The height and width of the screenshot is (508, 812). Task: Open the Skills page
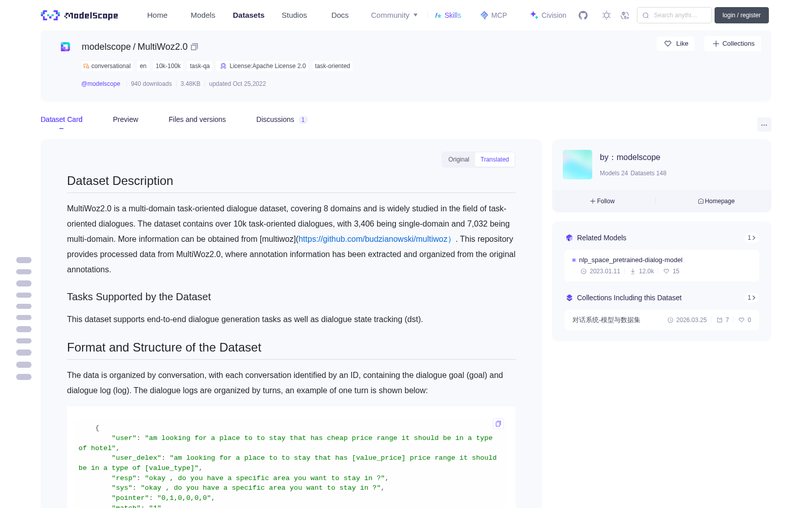448,15
